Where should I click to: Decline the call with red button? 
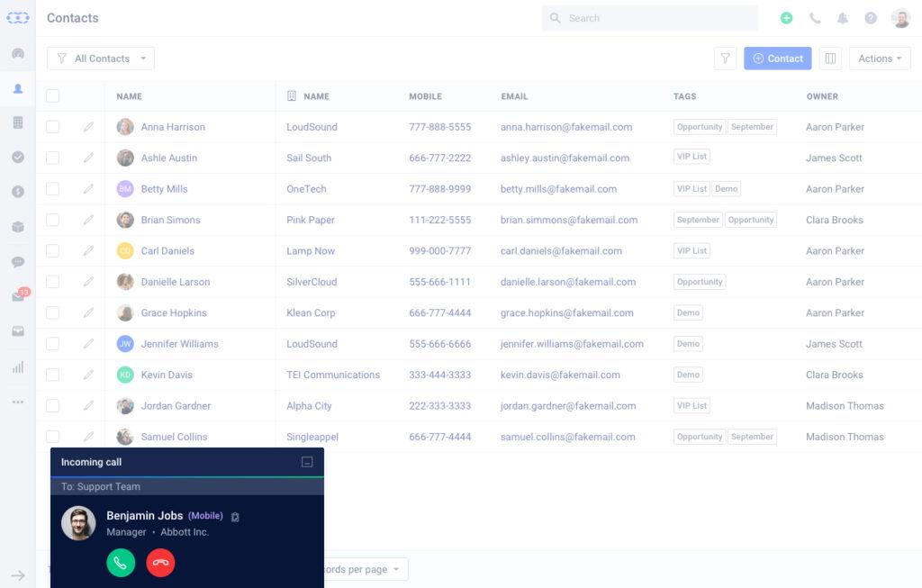(160, 563)
